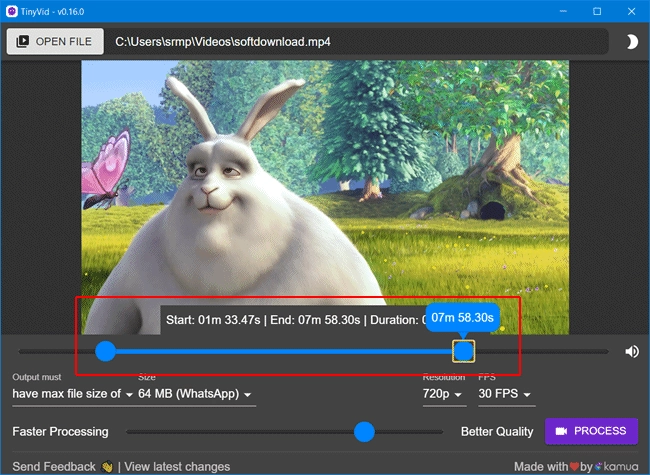Click the Start/End/Duration info text

(x=296, y=320)
